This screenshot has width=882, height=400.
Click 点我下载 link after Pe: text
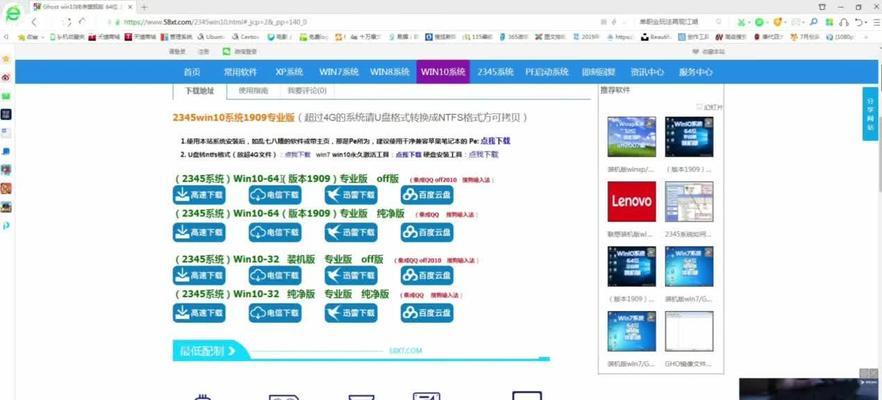[x=495, y=141]
